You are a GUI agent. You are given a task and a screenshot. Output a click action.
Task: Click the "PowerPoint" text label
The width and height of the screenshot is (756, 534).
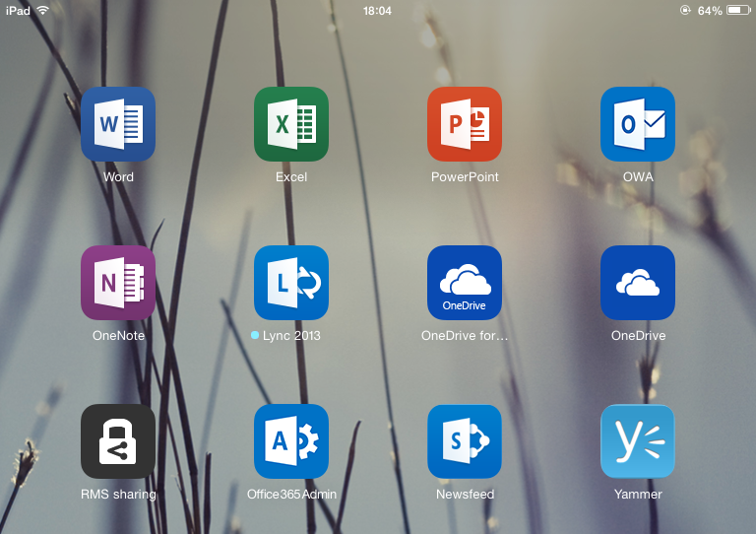pyautogui.click(x=465, y=177)
